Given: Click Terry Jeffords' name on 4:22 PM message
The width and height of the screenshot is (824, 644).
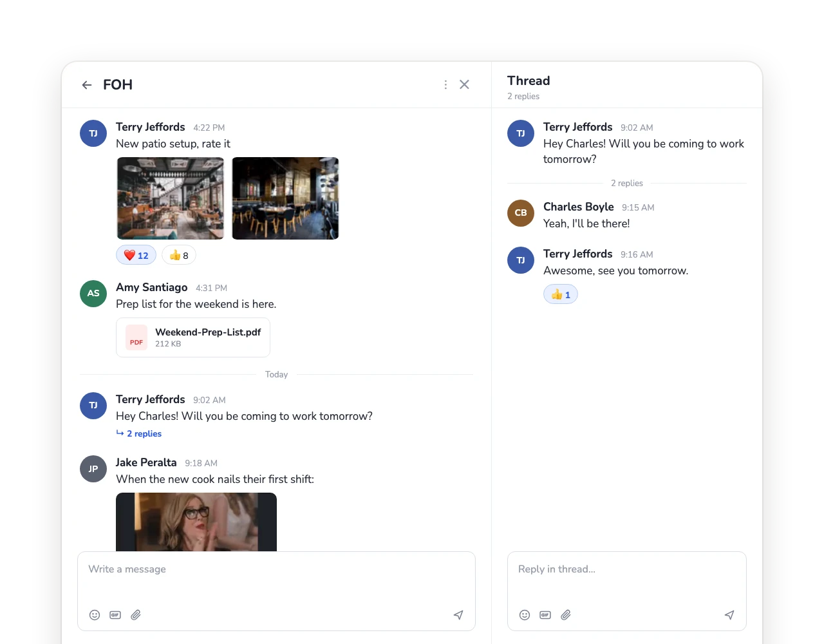Looking at the screenshot, I should [151, 127].
